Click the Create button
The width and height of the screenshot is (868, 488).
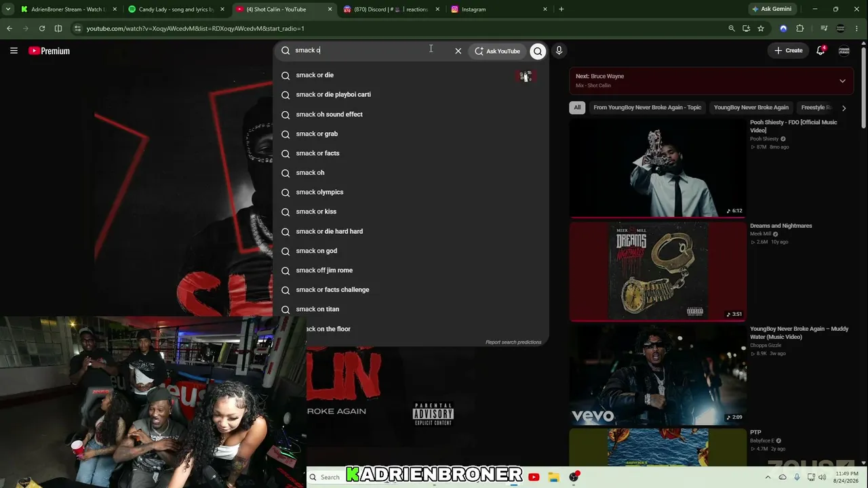tap(789, 50)
